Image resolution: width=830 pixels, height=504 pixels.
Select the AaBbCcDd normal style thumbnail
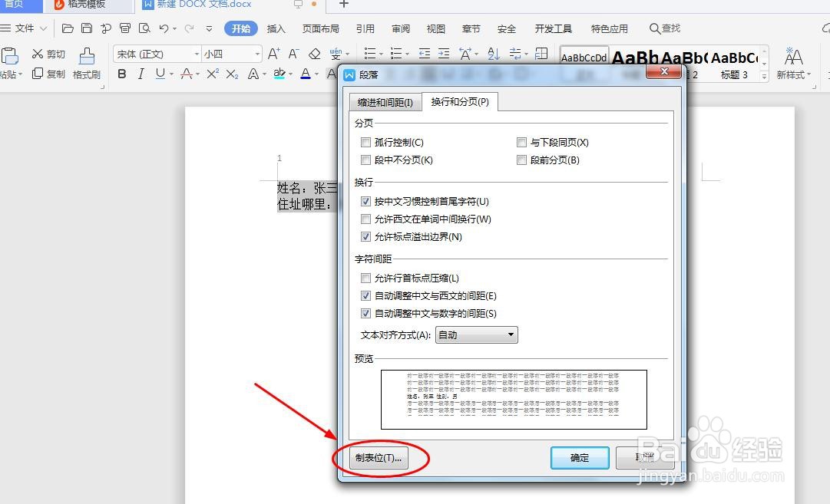[x=584, y=55]
